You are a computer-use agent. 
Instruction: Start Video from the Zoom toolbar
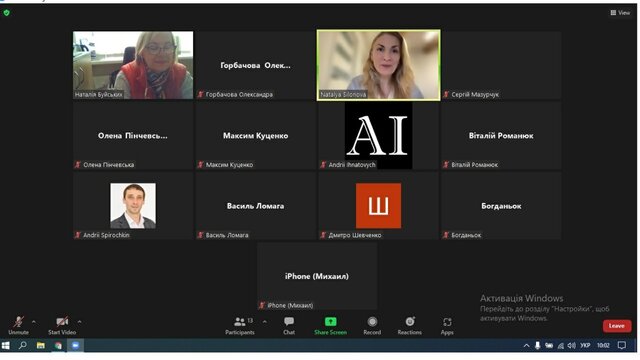(x=62, y=325)
